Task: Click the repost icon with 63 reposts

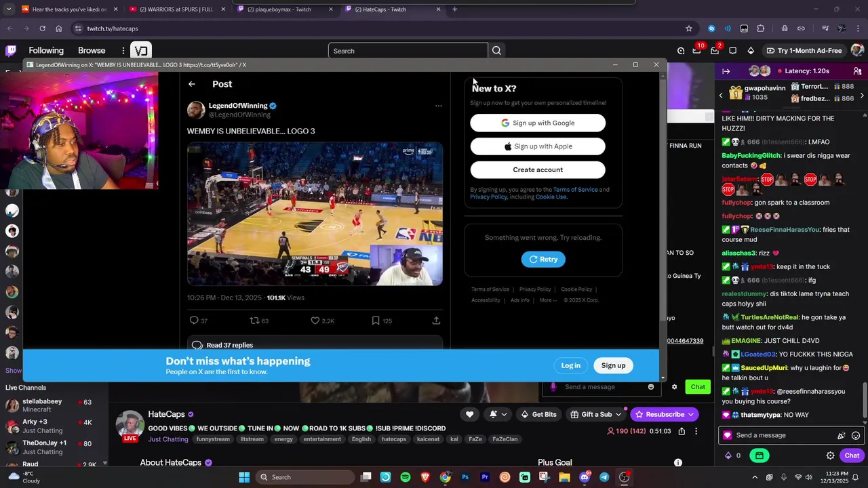Action: (x=254, y=321)
